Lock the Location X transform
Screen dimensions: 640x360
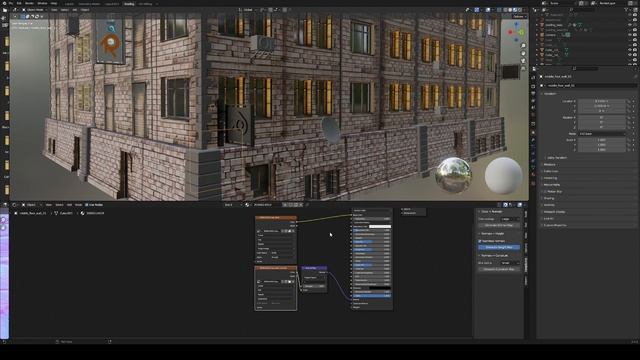[629, 101]
